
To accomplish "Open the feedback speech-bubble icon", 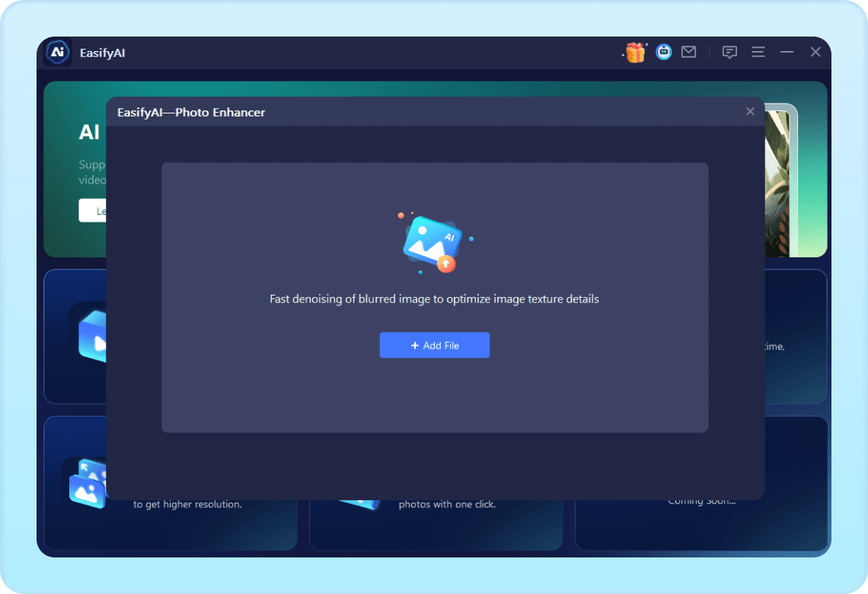I will [729, 52].
